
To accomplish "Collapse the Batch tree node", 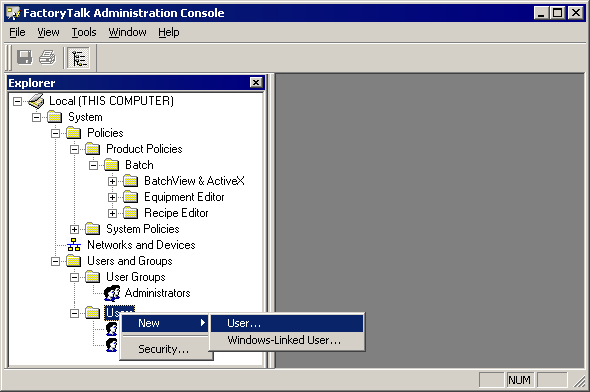I will [93, 165].
